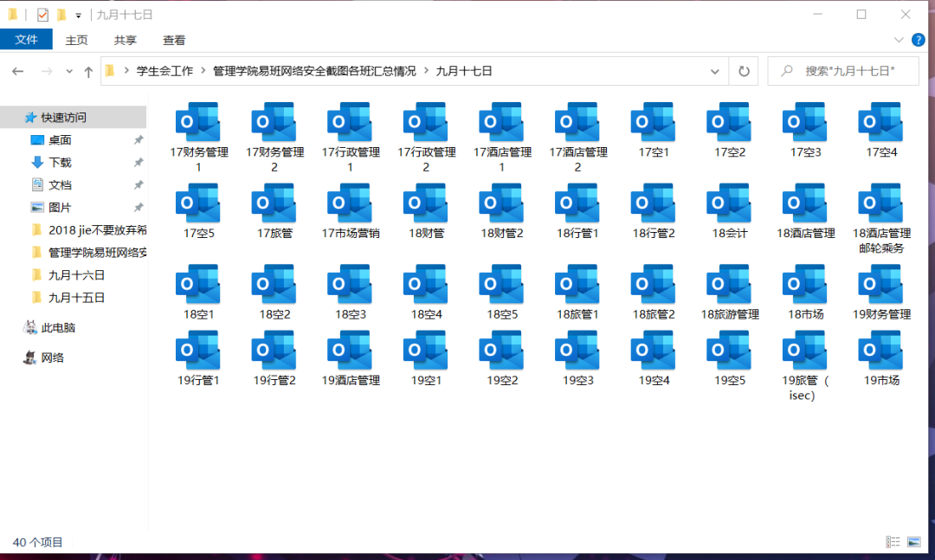935x560 pixels.
Task: Select the 17空1 Outlook file icon
Action: pyautogui.click(x=654, y=122)
